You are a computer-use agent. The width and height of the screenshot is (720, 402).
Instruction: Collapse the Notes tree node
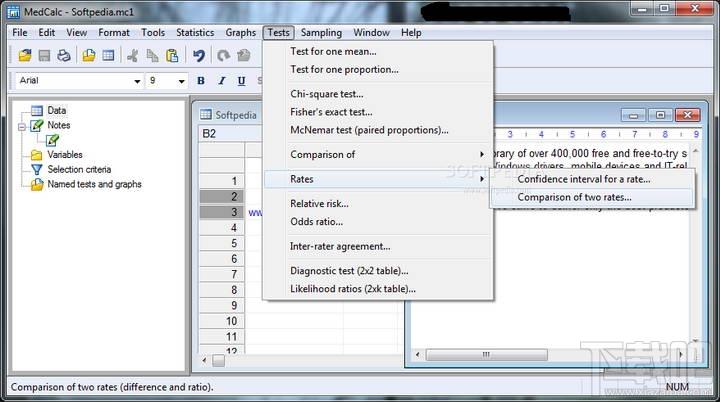pyautogui.click(x=22, y=126)
